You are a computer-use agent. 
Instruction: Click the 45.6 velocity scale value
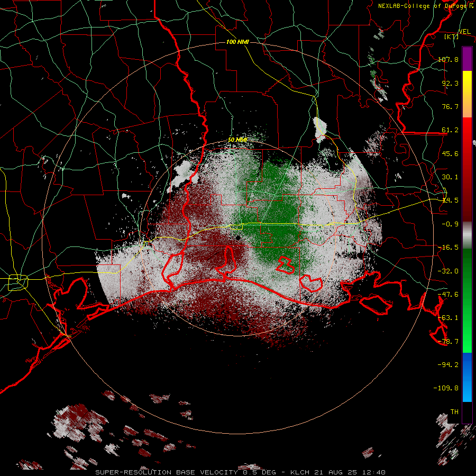click(450, 153)
